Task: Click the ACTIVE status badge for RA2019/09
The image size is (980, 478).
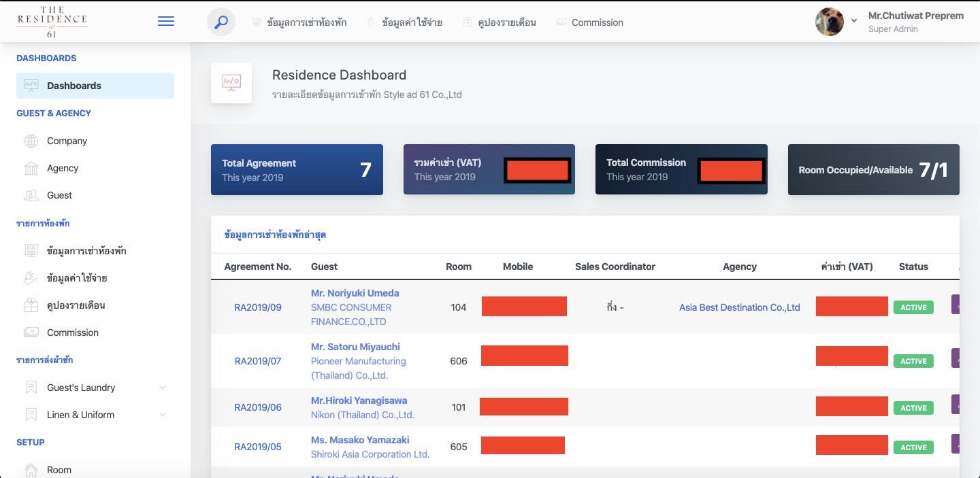Action: click(913, 307)
